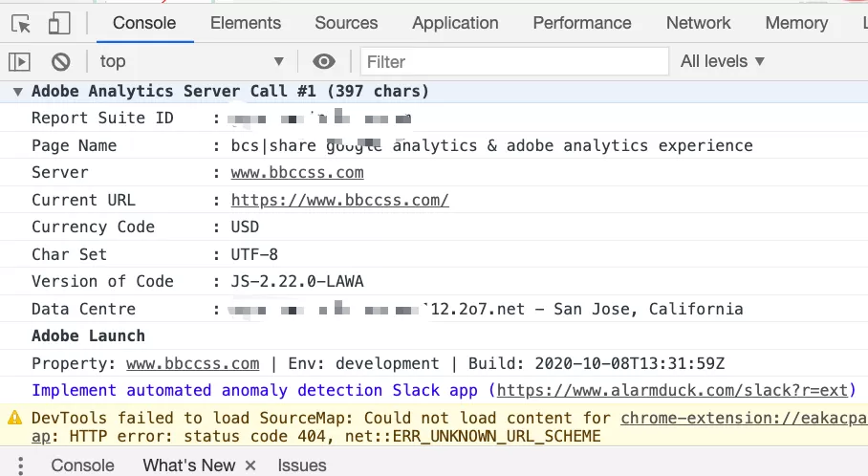Viewport: 868px width, 476px height.
Task: Open the Server www.bbccss.com link
Action: 297,173
